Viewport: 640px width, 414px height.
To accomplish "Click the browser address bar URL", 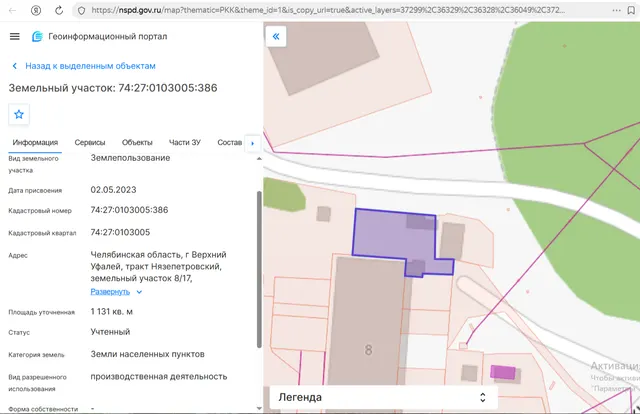I will pyautogui.click(x=328, y=10).
